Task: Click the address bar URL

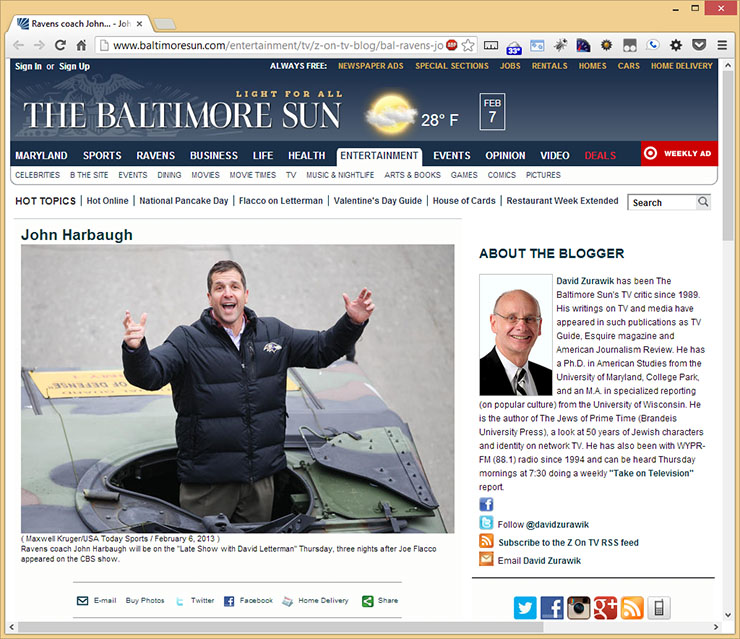Action: point(278,45)
